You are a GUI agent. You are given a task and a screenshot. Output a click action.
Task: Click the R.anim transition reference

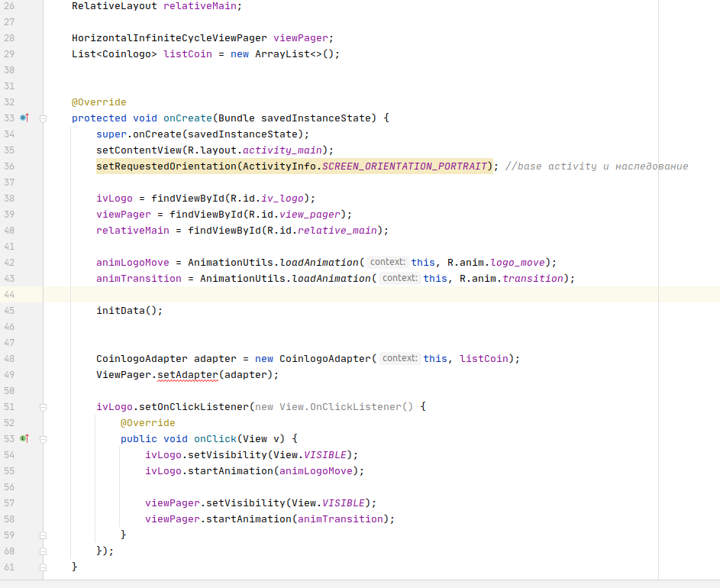click(533, 279)
